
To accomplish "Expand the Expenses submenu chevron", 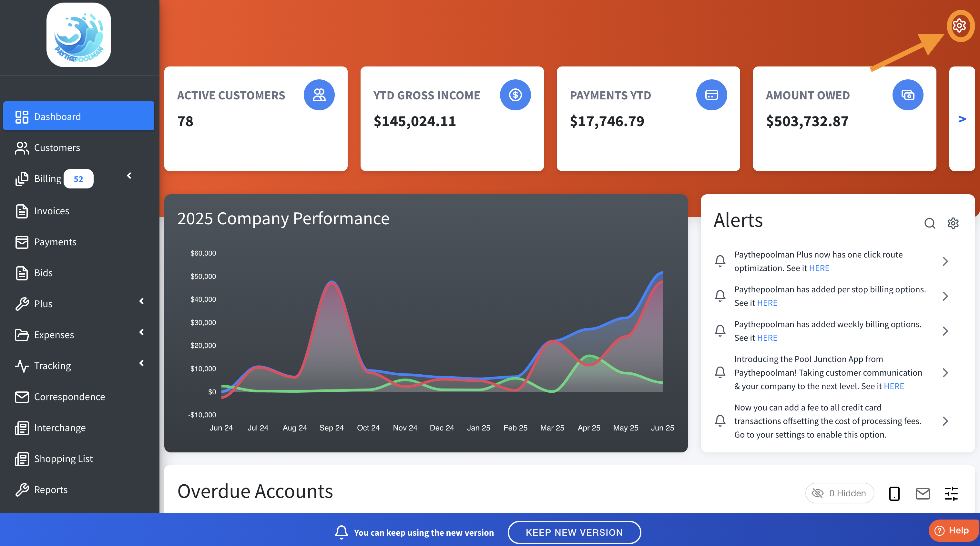I will tap(141, 332).
